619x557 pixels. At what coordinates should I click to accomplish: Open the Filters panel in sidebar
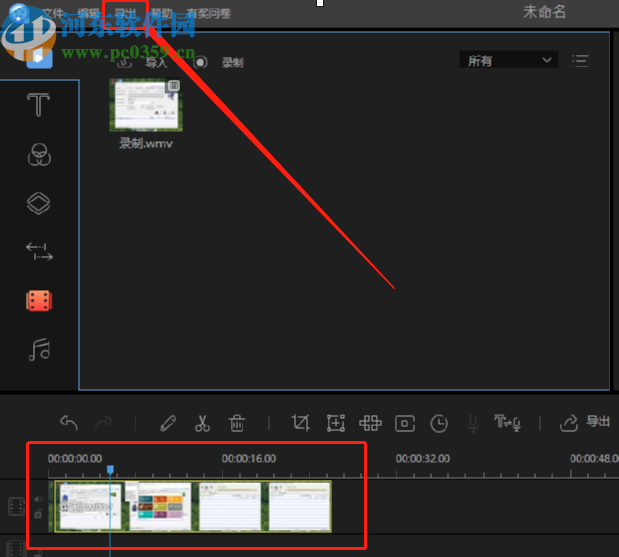click(x=39, y=154)
